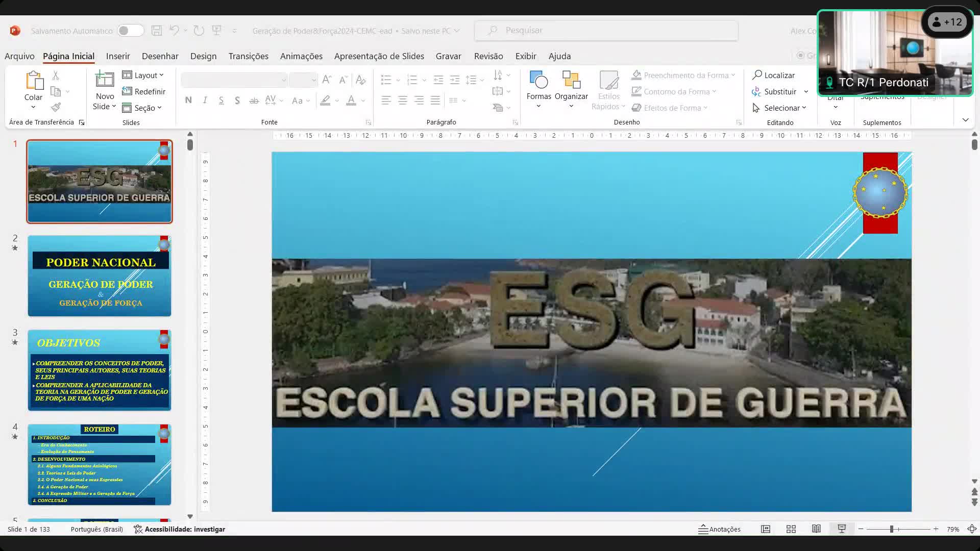
Task: Open the Animações tab
Action: (x=301, y=56)
